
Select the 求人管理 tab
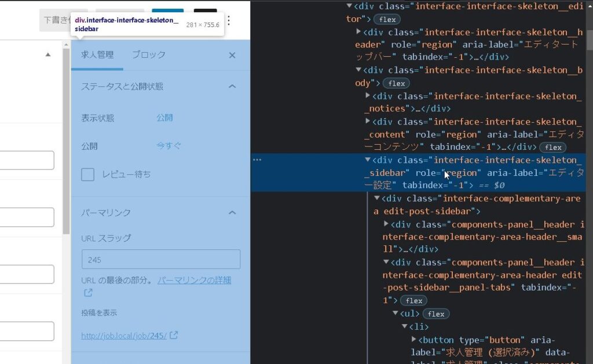(x=97, y=55)
